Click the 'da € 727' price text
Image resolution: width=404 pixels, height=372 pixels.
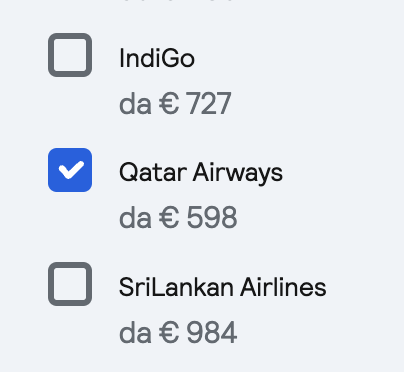click(175, 104)
